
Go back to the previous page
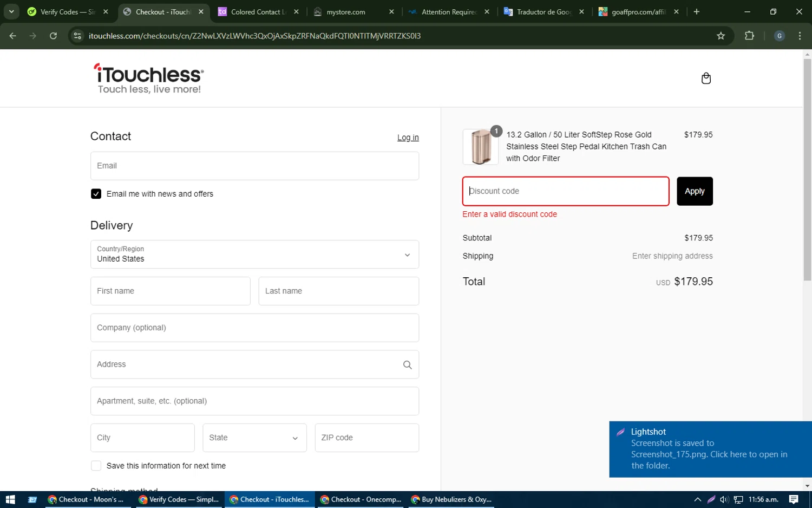click(x=13, y=36)
